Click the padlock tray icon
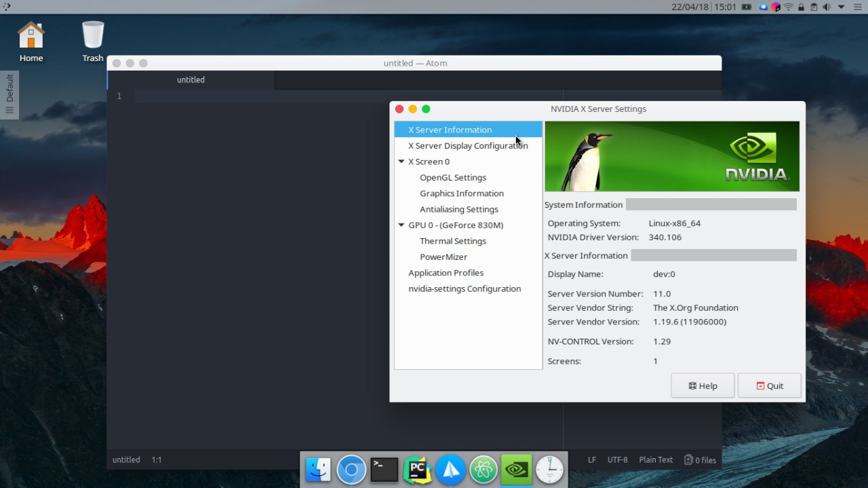 coord(802,7)
